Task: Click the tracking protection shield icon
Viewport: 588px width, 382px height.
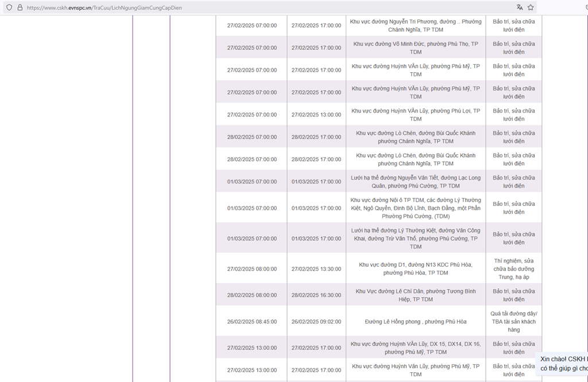Action: (x=9, y=7)
